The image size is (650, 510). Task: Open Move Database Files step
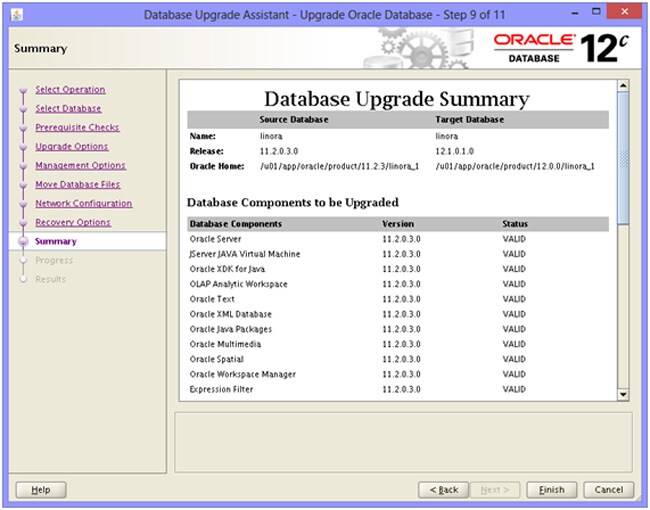(x=78, y=185)
